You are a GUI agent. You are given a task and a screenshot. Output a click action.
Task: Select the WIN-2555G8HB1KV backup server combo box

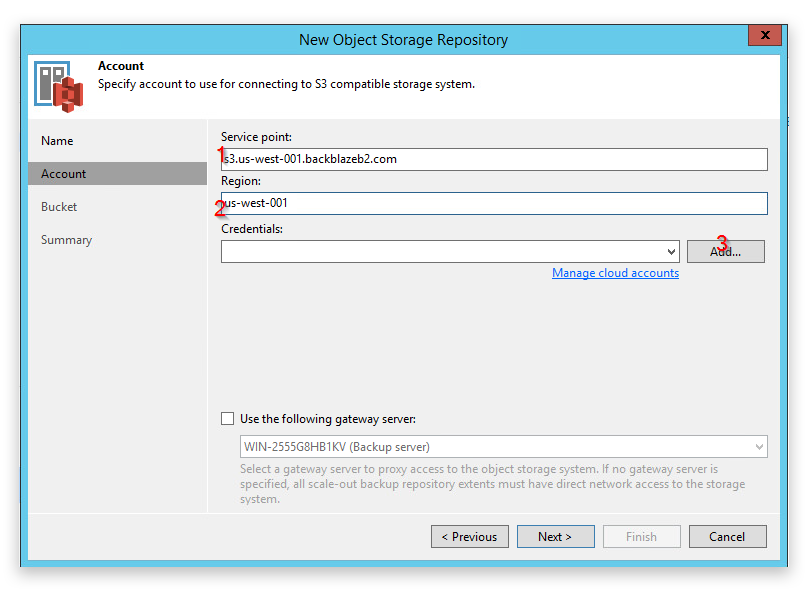click(x=503, y=447)
